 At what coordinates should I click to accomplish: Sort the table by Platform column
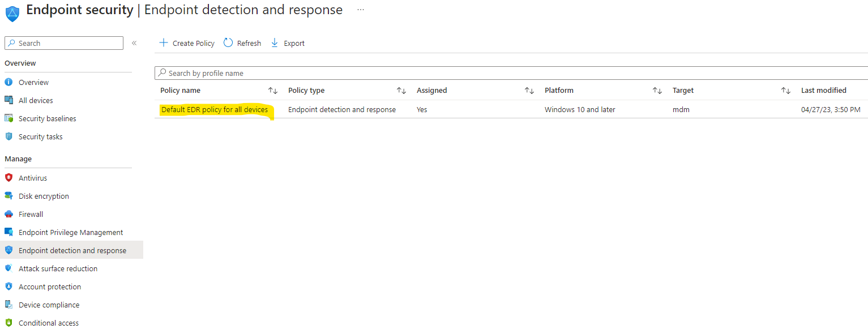657,91
